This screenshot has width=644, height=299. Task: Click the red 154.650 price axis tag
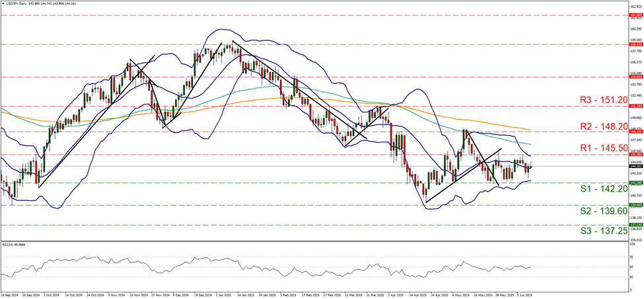point(633,77)
